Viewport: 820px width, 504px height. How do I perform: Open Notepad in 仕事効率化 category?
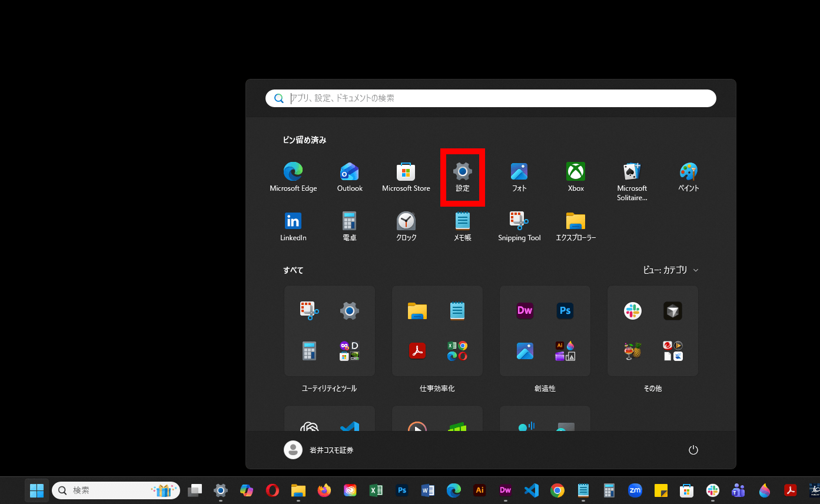(x=457, y=311)
